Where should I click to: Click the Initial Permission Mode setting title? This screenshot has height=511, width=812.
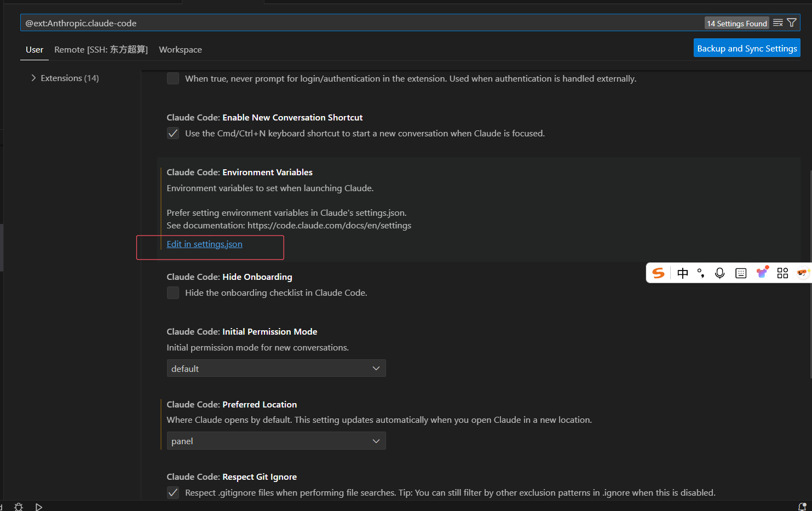pos(242,331)
